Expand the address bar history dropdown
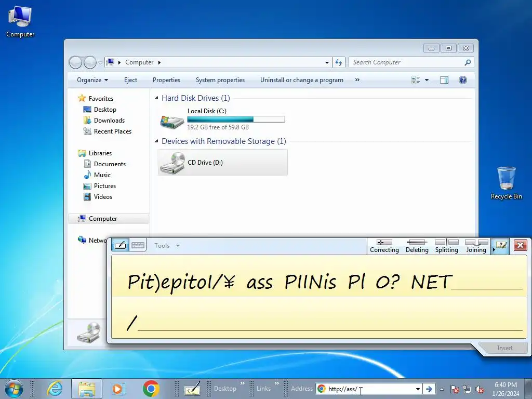The image size is (532, 399). click(x=327, y=63)
